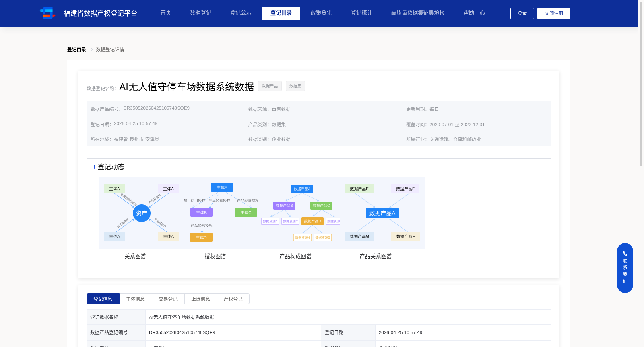This screenshot has width=644, height=347.
Task: Switch to the 交易登记 tab
Action: click(168, 299)
